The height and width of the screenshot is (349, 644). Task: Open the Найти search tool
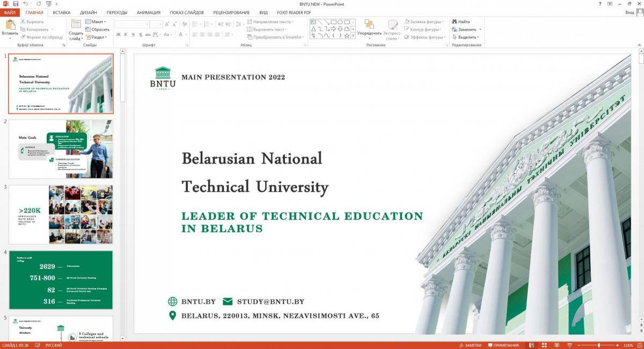point(461,22)
